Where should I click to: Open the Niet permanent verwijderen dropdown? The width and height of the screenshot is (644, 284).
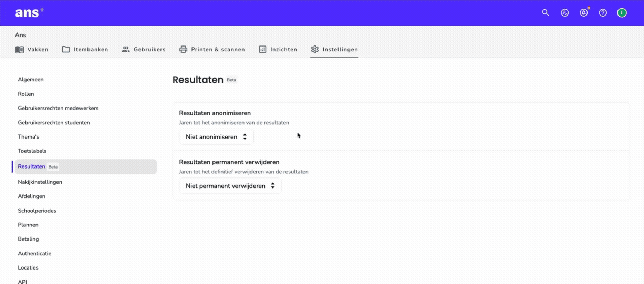[230, 186]
